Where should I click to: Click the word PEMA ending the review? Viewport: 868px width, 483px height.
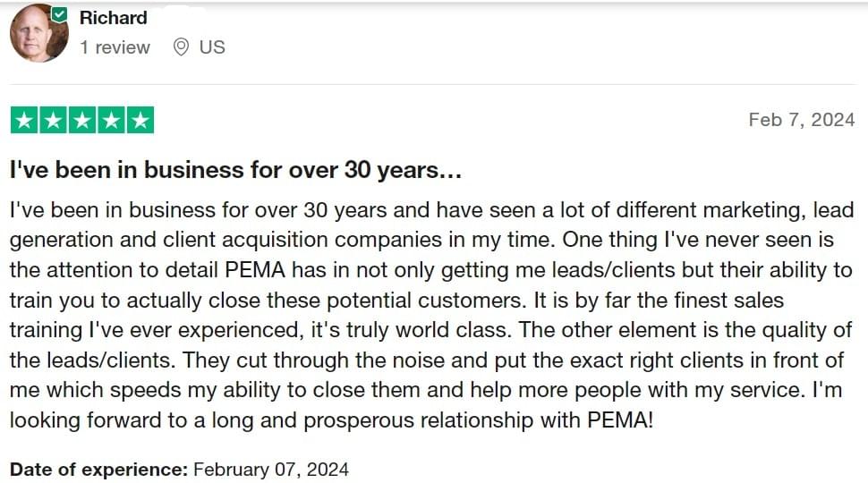click(x=620, y=419)
